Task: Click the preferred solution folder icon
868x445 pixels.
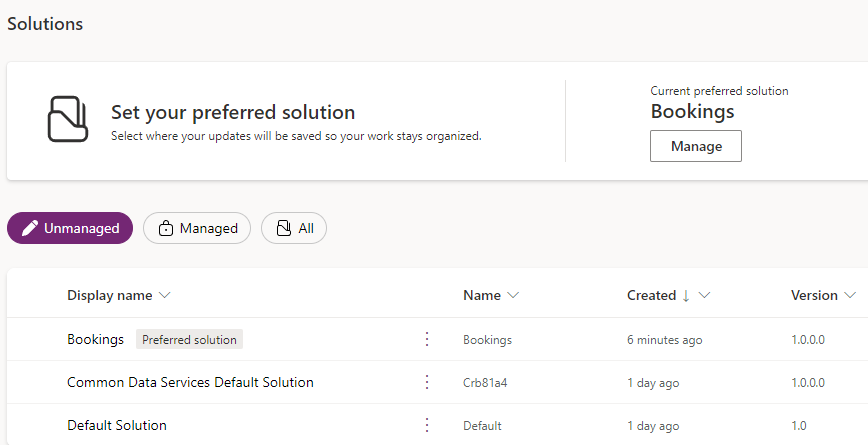Action: pos(68,119)
